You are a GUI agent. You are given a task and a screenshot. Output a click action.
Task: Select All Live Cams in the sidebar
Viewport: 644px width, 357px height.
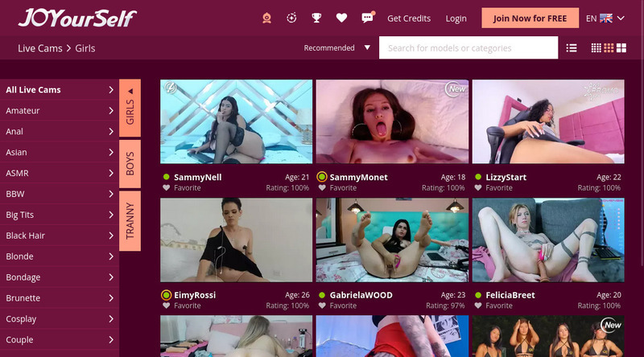click(x=59, y=90)
